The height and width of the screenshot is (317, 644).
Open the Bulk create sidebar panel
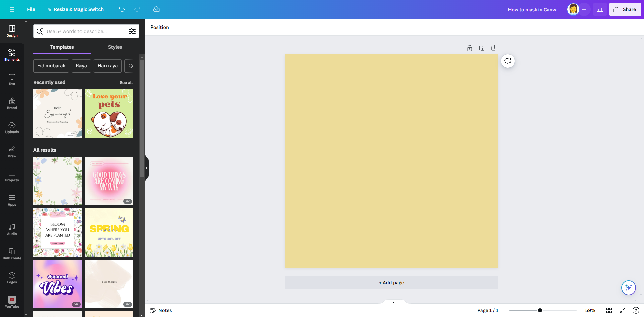click(x=12, y=254)
